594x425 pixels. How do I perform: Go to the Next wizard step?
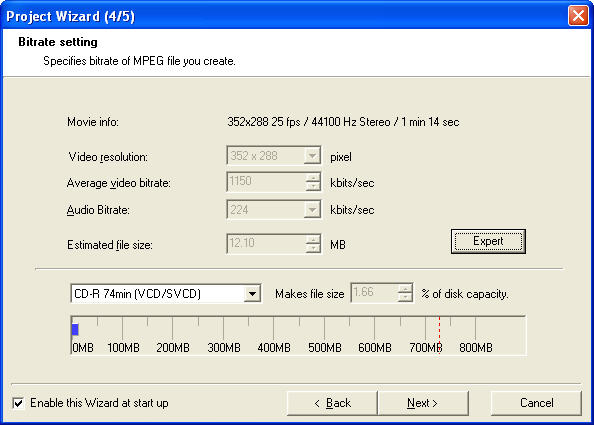click(x=423, y=403)
